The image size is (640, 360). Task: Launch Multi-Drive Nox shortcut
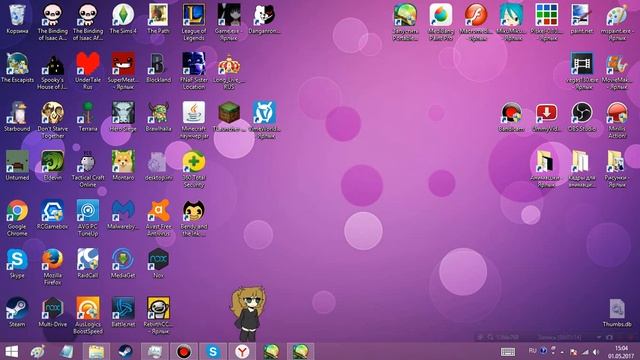(x=53, y=313)
